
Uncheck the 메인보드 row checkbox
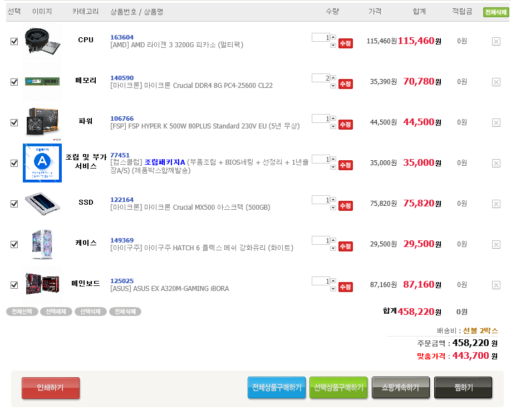click(x=14, y=285)
